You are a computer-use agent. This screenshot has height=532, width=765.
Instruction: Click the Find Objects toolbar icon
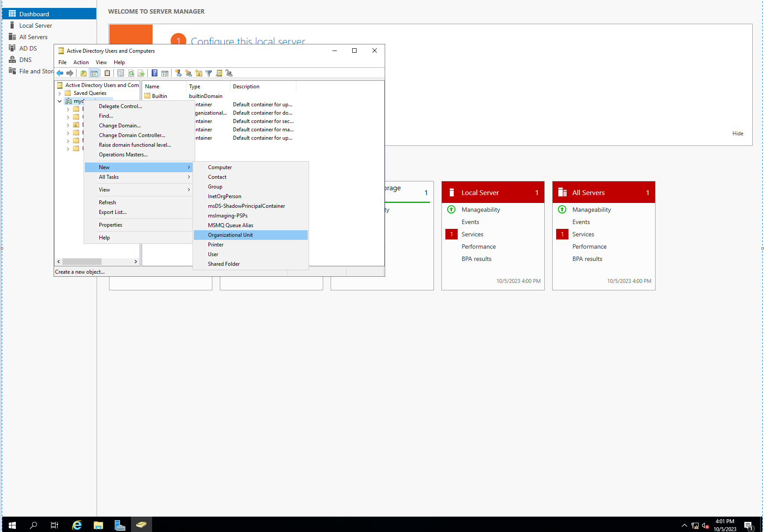coord(219,73)
